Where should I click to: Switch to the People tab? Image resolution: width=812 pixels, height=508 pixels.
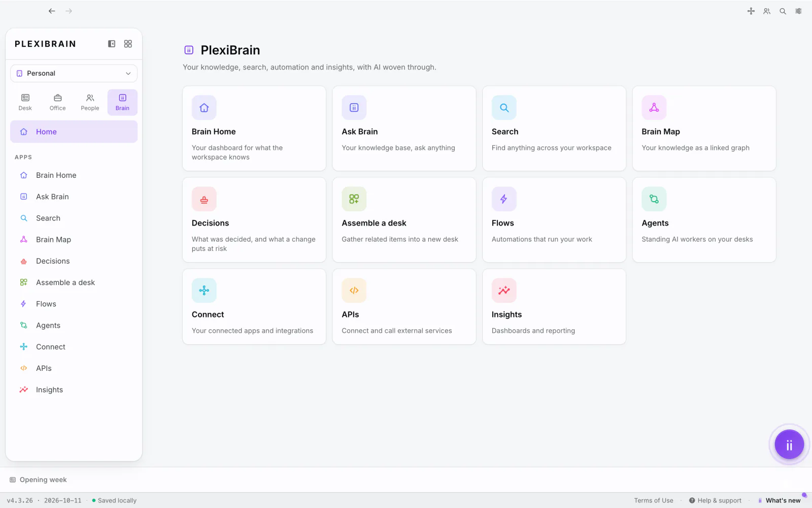click(90, 102)
